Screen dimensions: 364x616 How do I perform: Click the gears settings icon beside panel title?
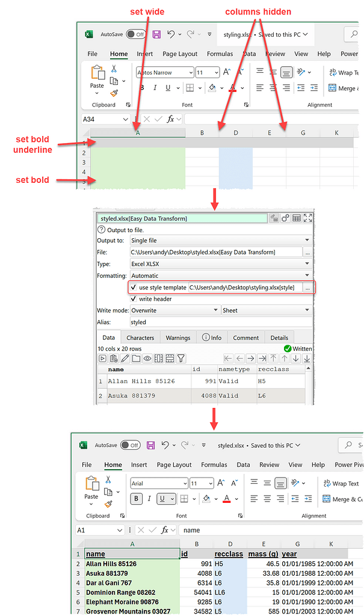tap(285, 218)
